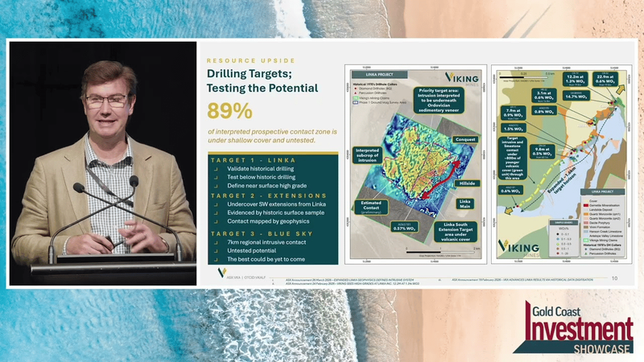Click the 22.9m at 0.6% WO3 callout
The width and height of the screenshot is (644, 362).
point(605,78)
